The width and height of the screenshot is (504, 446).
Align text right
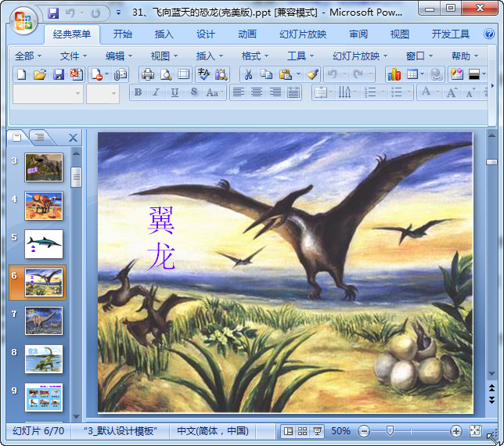tap(275, 92)
